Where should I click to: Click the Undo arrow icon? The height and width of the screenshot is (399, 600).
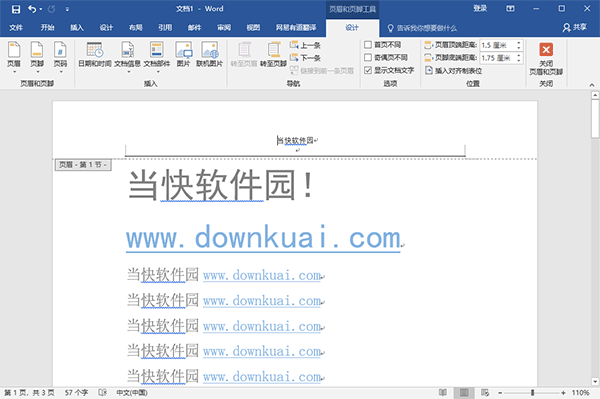pos(32,9)
